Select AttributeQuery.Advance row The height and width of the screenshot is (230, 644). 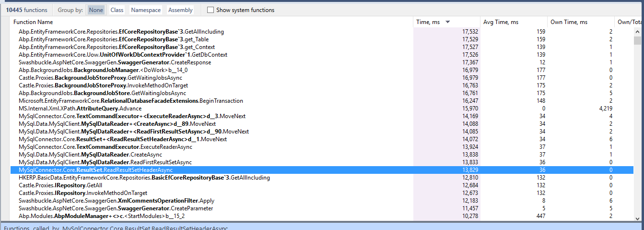322,109
